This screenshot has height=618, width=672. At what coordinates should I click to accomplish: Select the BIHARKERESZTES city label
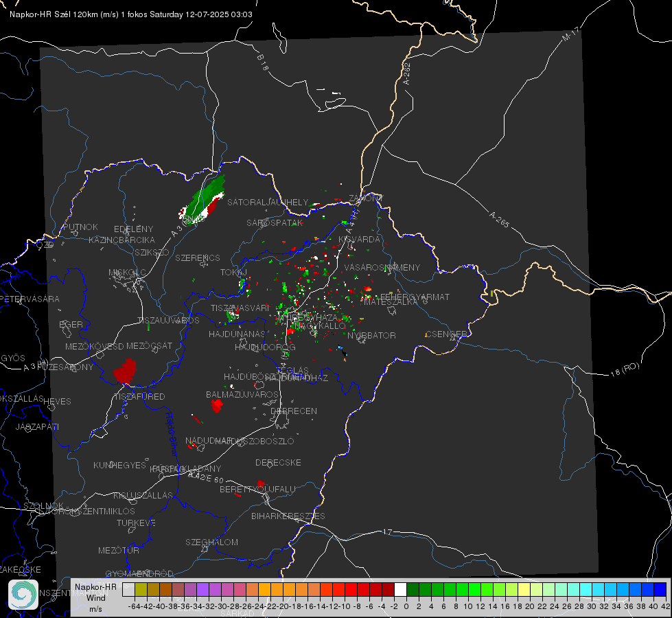(x=288, y=516)
